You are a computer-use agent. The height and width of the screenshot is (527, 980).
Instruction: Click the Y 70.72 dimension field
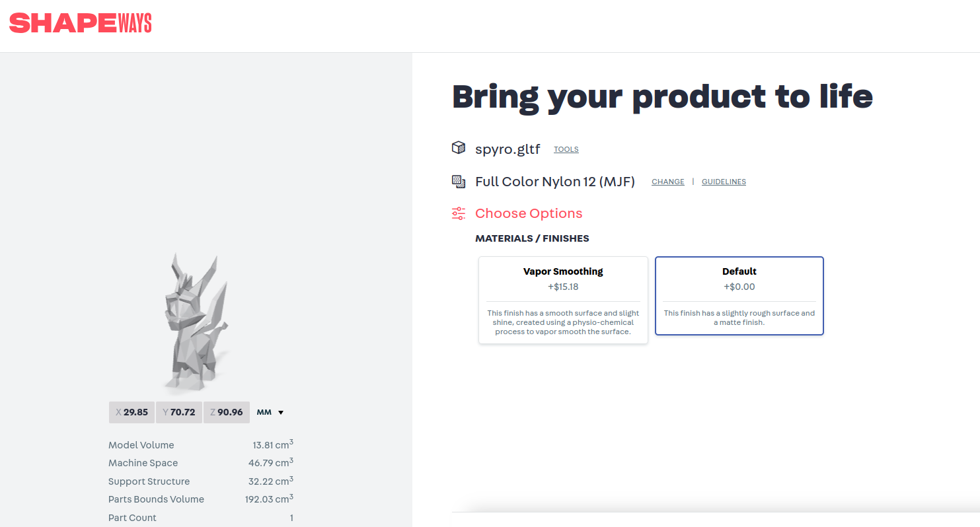click(x=179, y=412)
